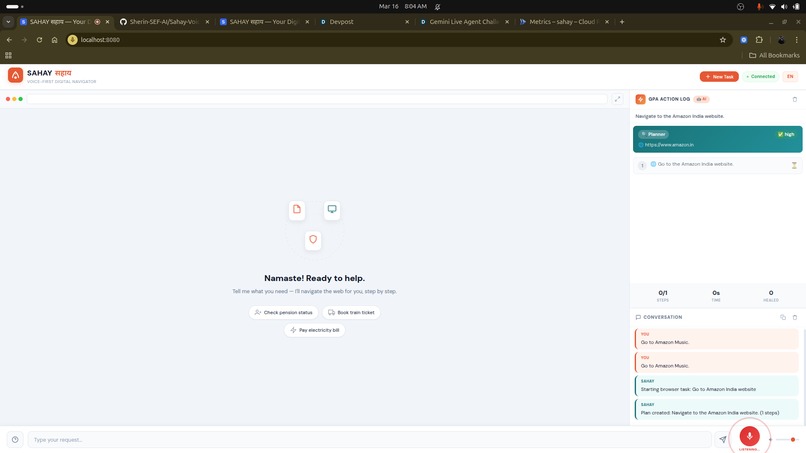
Task: Open the Wi-Fi network indicator
Action: [772, 7]
